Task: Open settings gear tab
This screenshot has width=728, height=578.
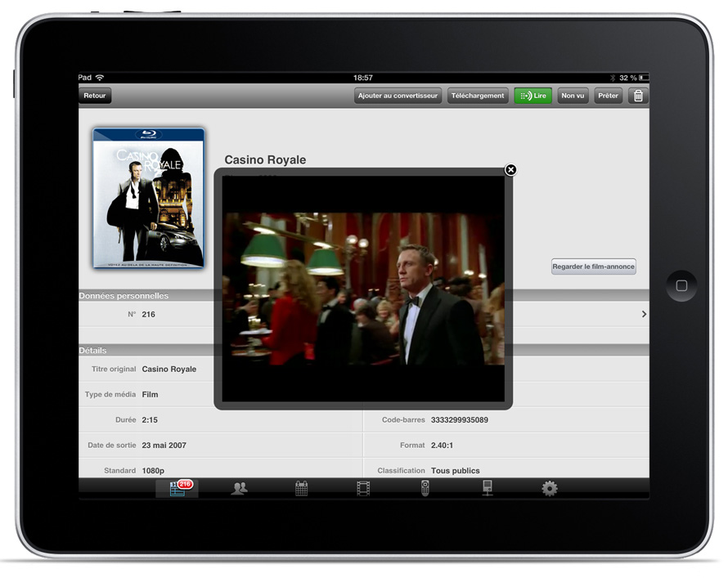Action: [x=549, y=488]
